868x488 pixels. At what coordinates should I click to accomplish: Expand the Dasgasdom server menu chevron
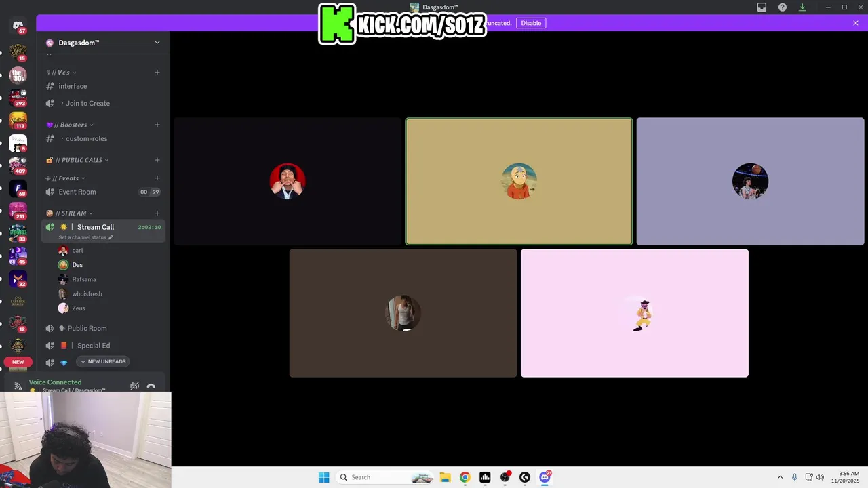[157, 43]
